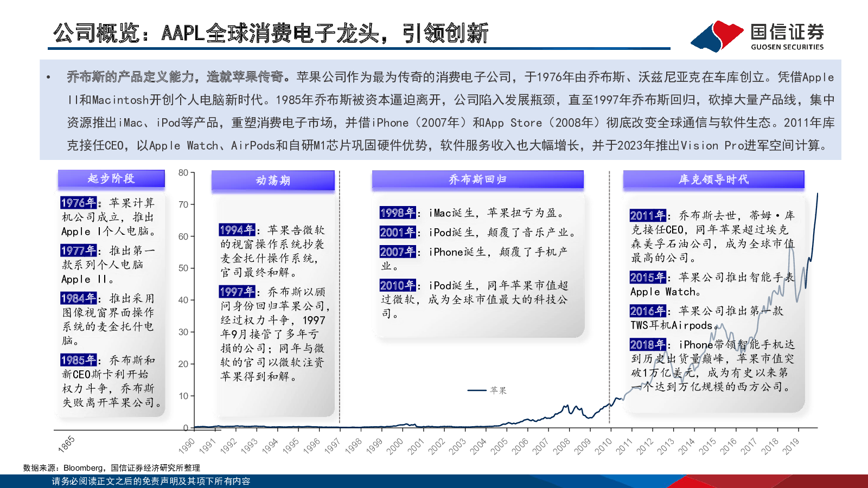Select the 2007年 year label

(x=398, y=252)
